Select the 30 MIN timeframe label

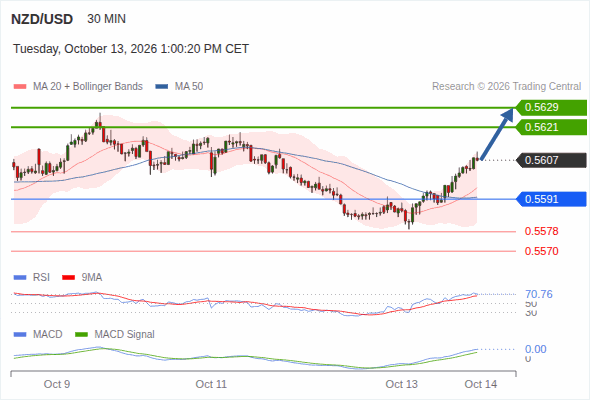[x=106, y=19]
